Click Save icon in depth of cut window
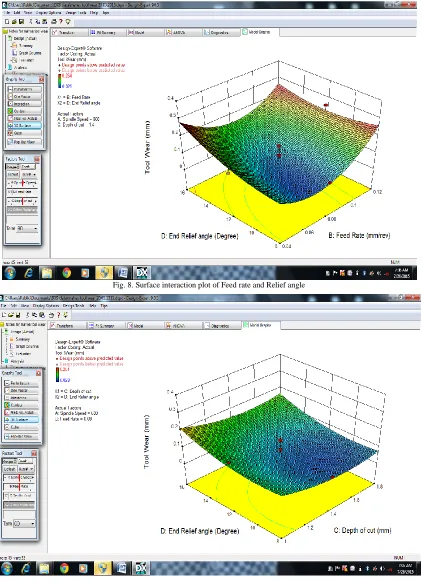Screen dimensions: 422x583 18,315
